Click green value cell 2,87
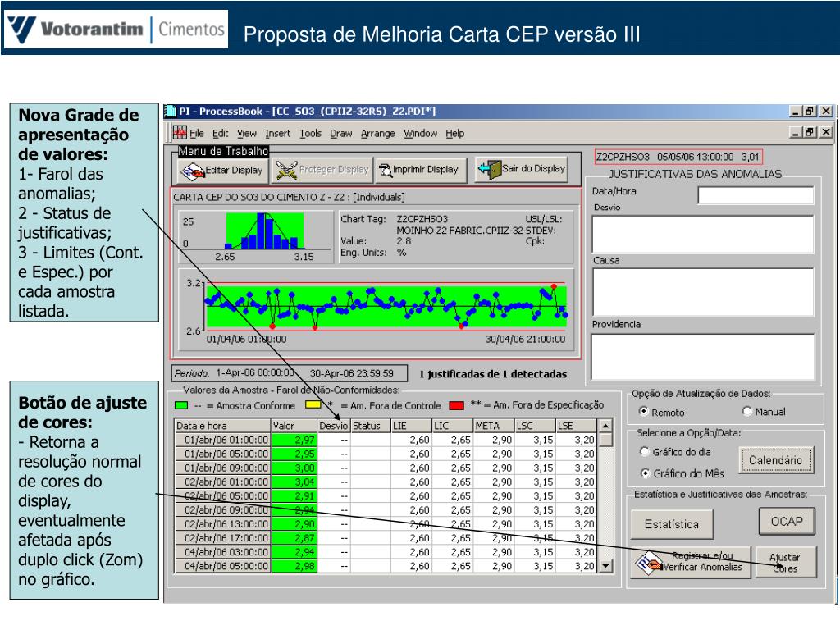Screen dimensions: 840x630 (x=294, y=538)
